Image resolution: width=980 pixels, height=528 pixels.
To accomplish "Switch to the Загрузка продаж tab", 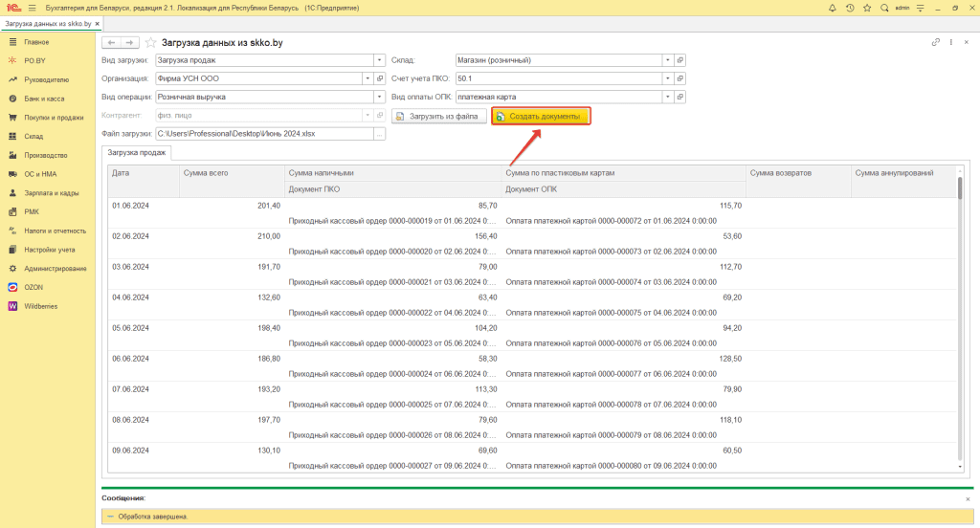I will click(x=137, y=152).
